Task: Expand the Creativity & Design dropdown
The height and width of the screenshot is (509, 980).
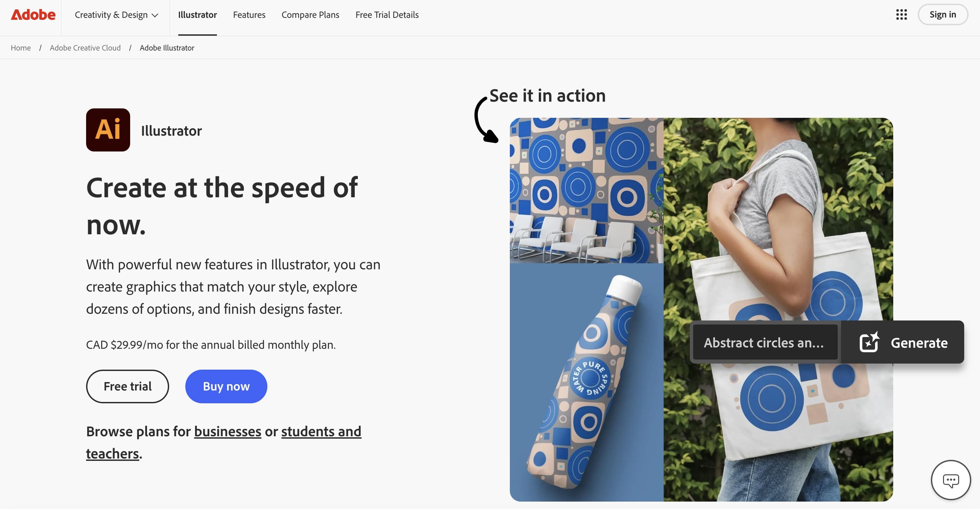Action: click(116, 15)
